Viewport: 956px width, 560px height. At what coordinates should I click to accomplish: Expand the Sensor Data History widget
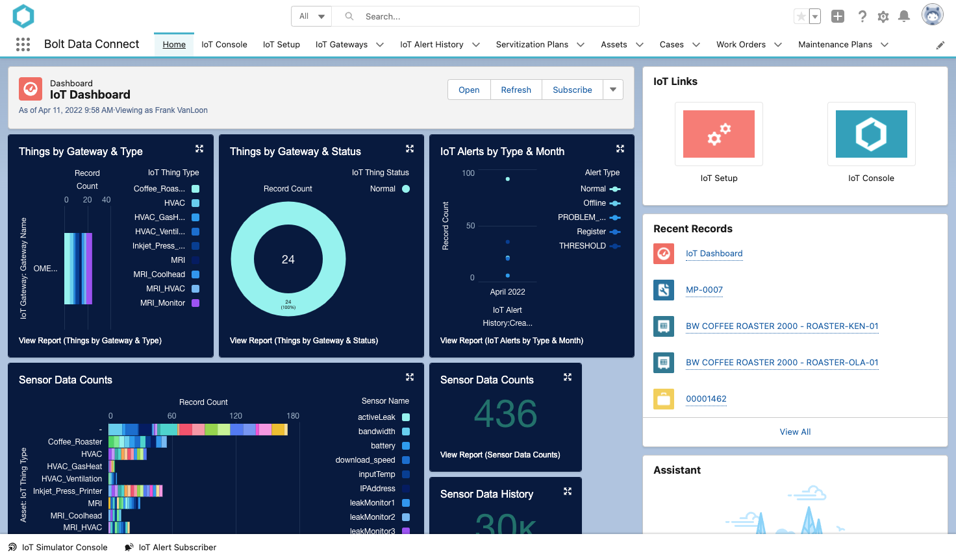pos(568,491)
